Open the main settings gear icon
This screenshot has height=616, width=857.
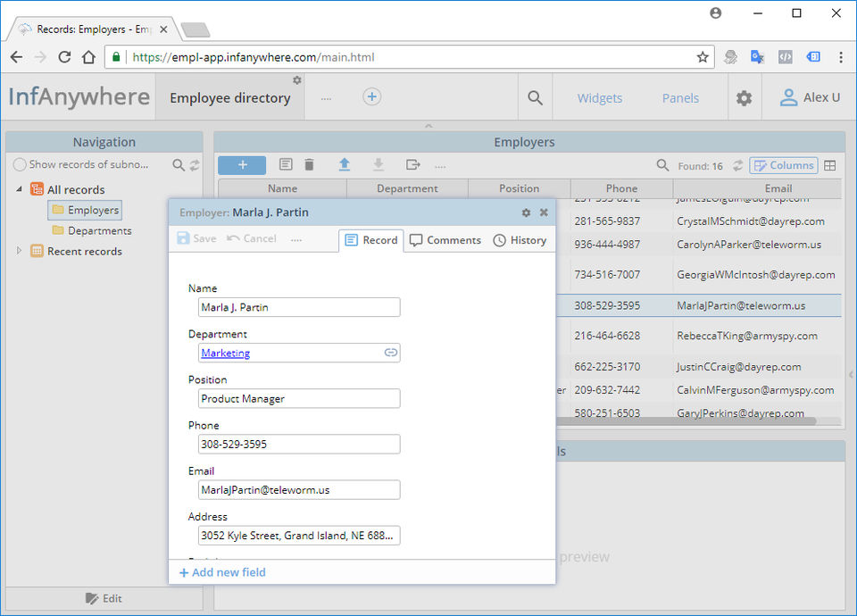pyautogui.click(x=744, y=98)
